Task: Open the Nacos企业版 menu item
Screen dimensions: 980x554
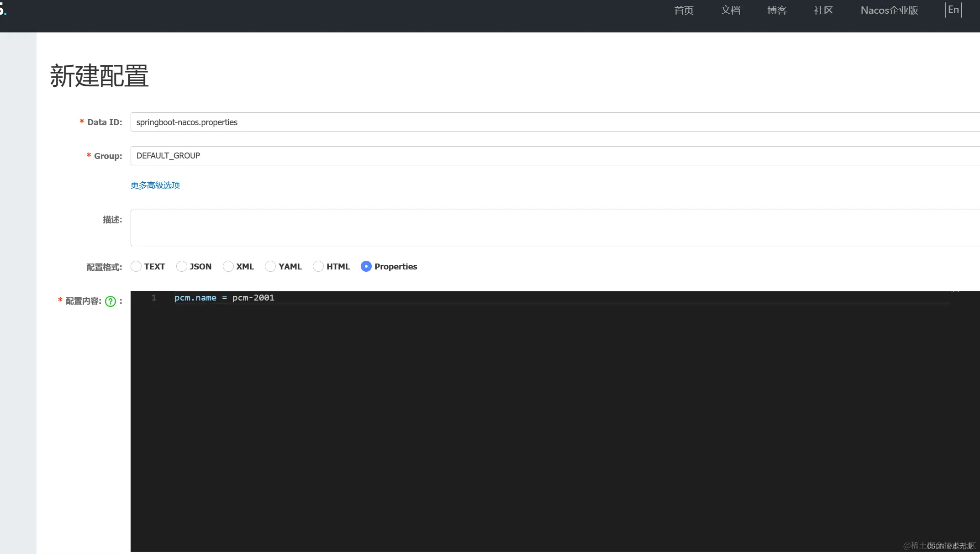Action: 889,11
